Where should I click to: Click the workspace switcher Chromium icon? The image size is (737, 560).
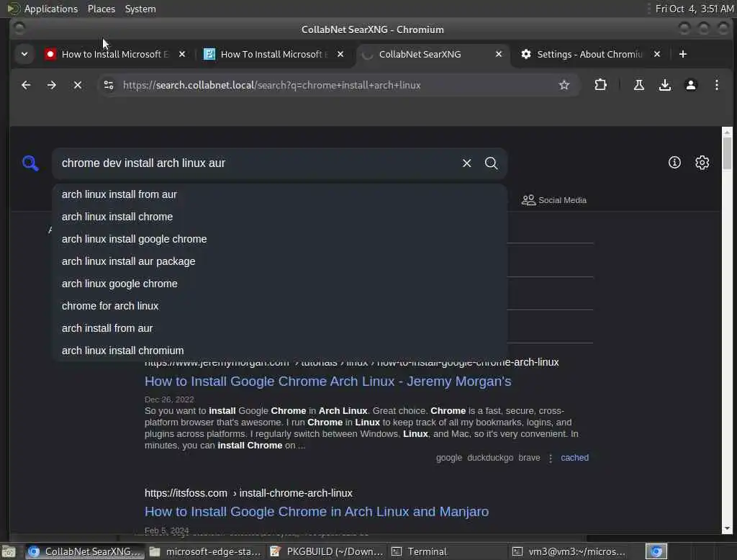(656, 551)
